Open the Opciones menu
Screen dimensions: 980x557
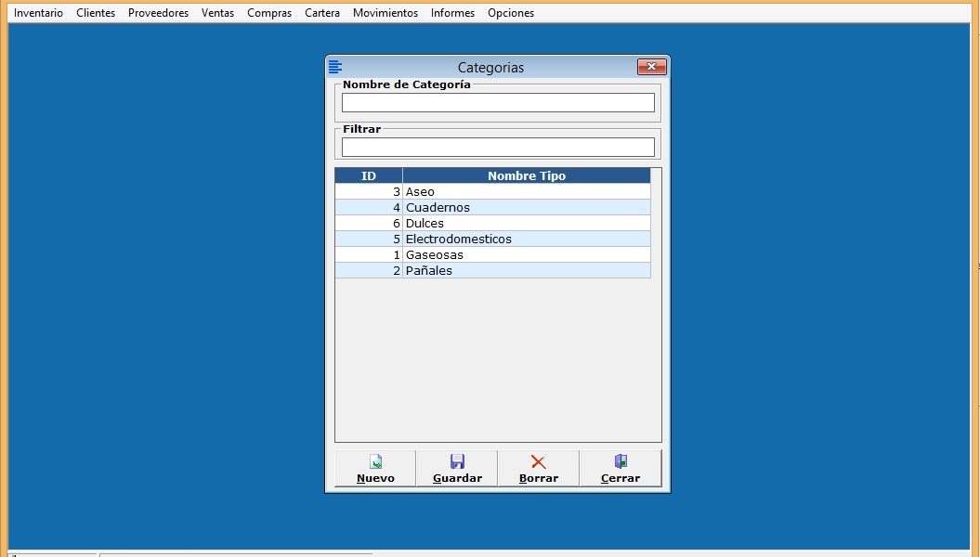[x=511, y=13]
